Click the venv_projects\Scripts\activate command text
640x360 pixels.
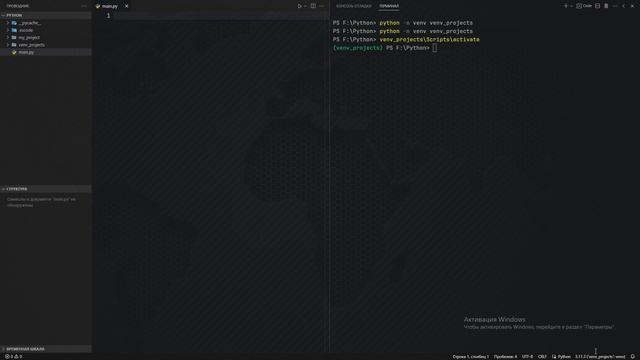pos(429,40)
